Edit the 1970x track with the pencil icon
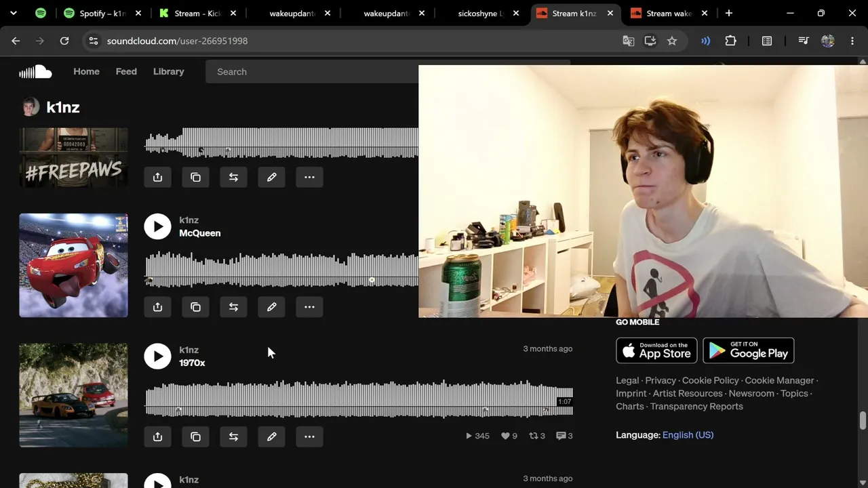This screenshot has width=868, height=488. (271, 436)
